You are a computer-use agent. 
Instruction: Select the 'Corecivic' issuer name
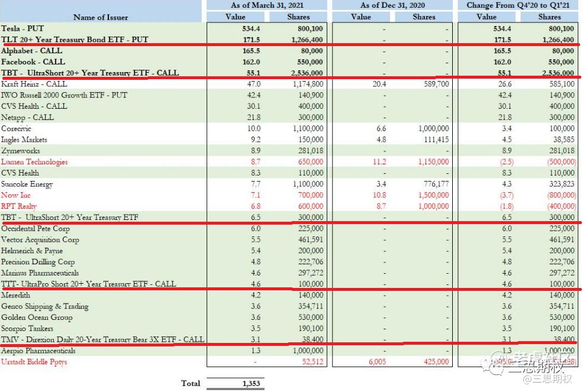[x=16, y=128]
